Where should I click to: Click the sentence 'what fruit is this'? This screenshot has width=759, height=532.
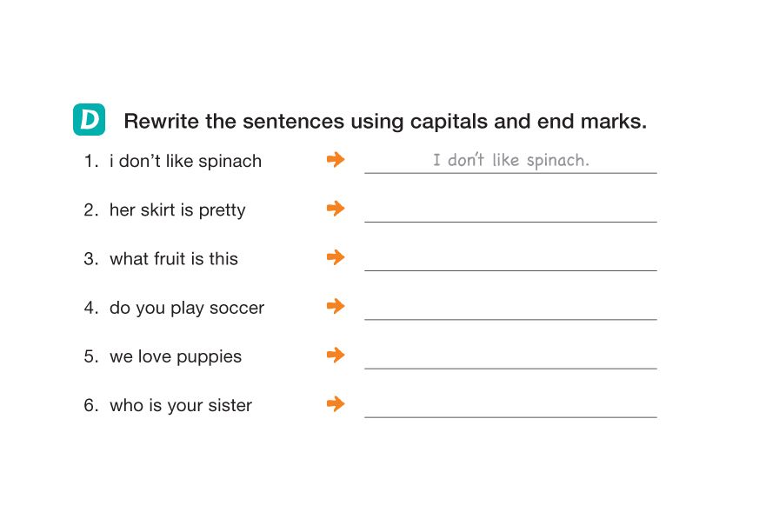tap(174, 258)
